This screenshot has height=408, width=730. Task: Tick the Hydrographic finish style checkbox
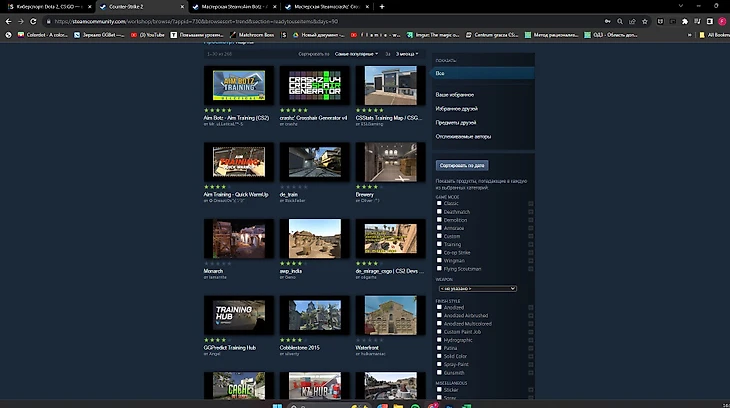[439, 339]
